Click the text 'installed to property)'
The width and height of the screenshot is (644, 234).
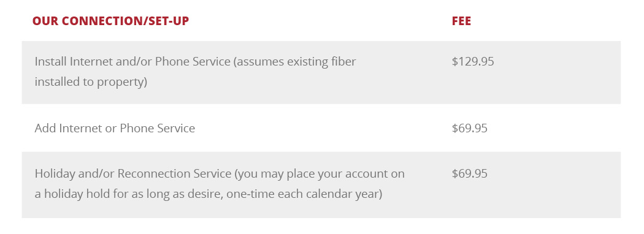[x=91, y=81]
